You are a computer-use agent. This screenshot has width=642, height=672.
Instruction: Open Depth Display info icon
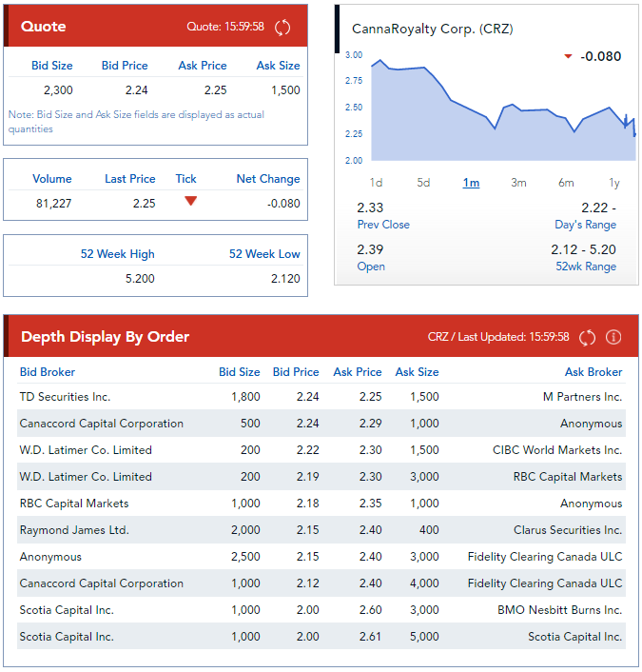613,337
